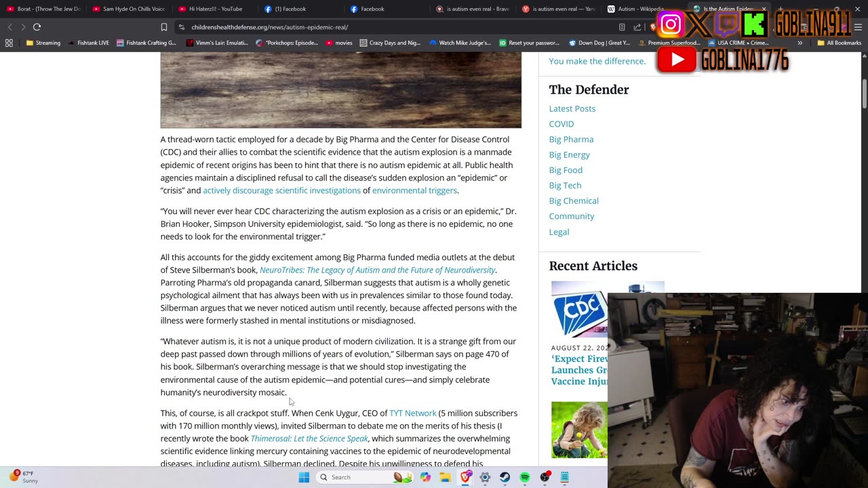Open the child in grass article thumbnail
868x488 pixels.
(579, 430)
